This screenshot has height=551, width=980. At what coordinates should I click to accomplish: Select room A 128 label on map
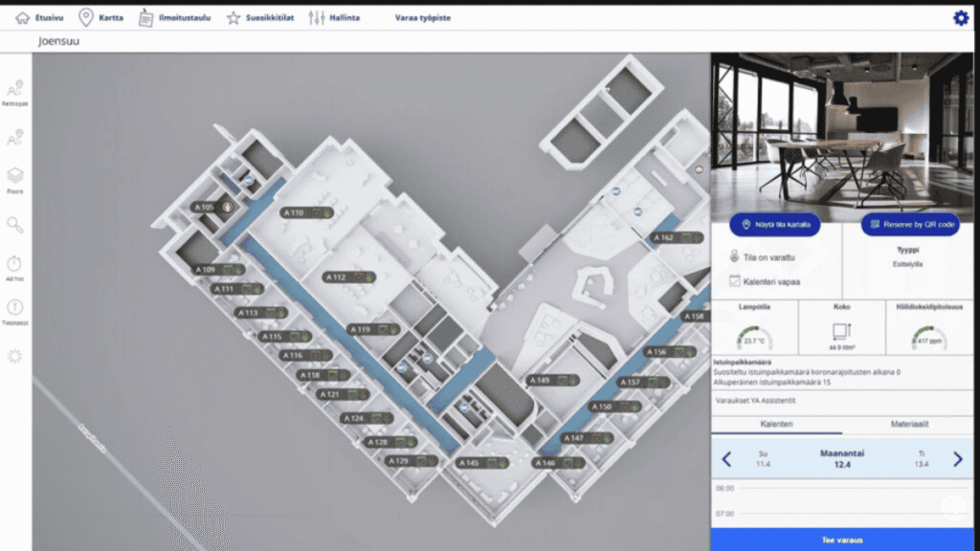pos(391,442)
